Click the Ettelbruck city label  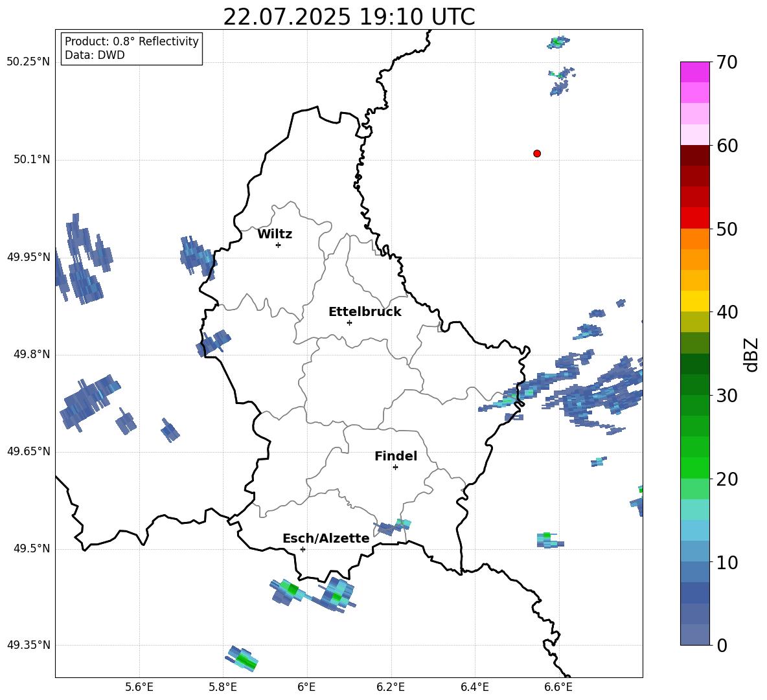[365, 312]
